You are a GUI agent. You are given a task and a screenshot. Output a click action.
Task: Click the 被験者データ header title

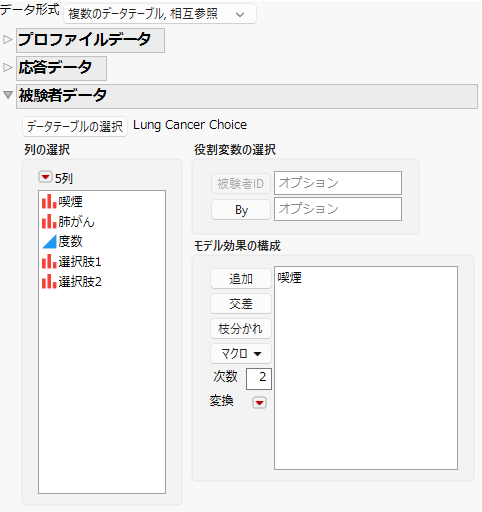coord(63,95)
